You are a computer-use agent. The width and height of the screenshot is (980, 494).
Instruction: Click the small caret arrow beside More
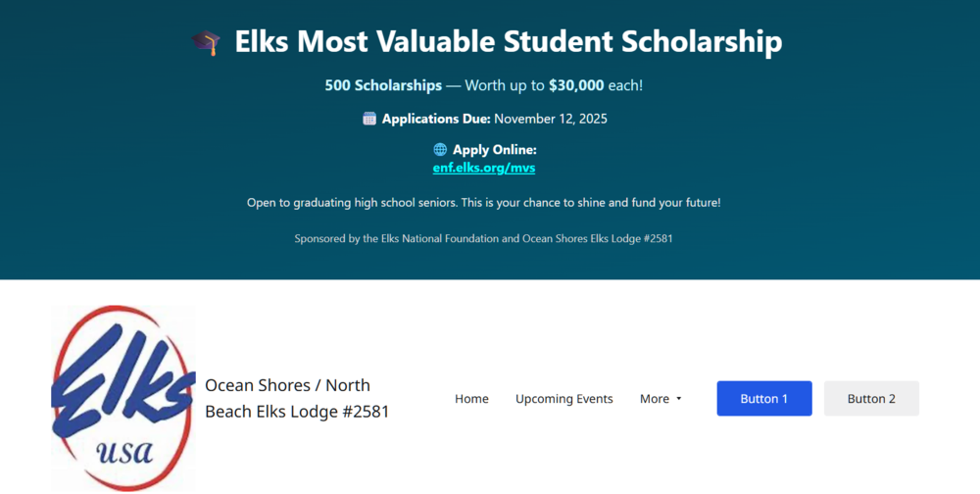click(x=679, y=399)
